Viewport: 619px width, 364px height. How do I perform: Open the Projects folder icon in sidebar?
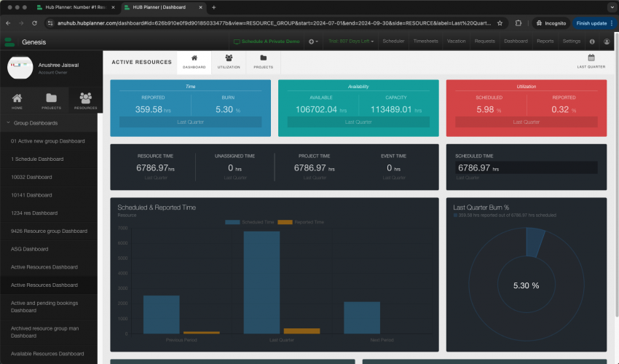coord(51,100)
